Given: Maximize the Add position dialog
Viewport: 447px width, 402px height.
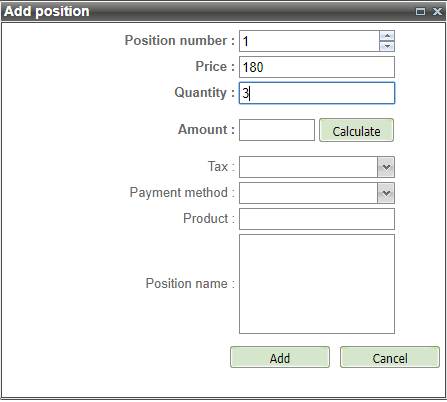Looking at the screenshot, I should pos(420,12).
